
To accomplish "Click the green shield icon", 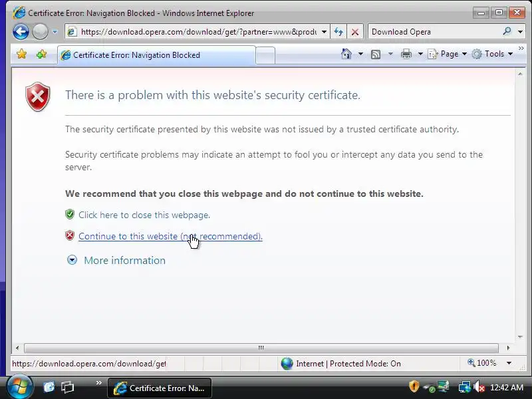I will coord(70,214).
